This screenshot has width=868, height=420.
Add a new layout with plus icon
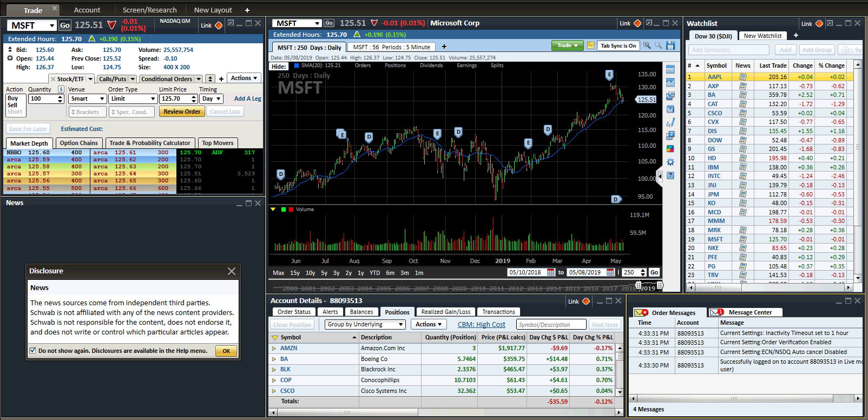coord(247,10)
